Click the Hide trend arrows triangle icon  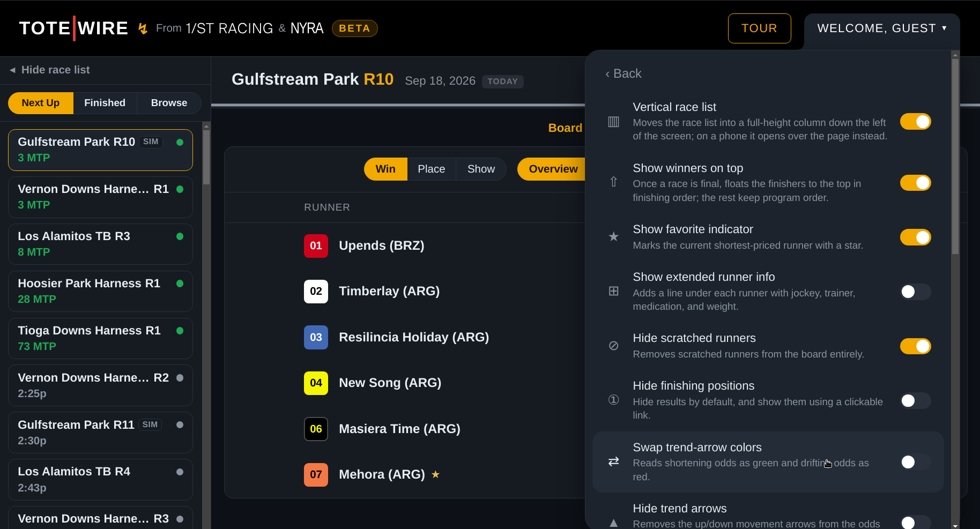click(614, 523)
